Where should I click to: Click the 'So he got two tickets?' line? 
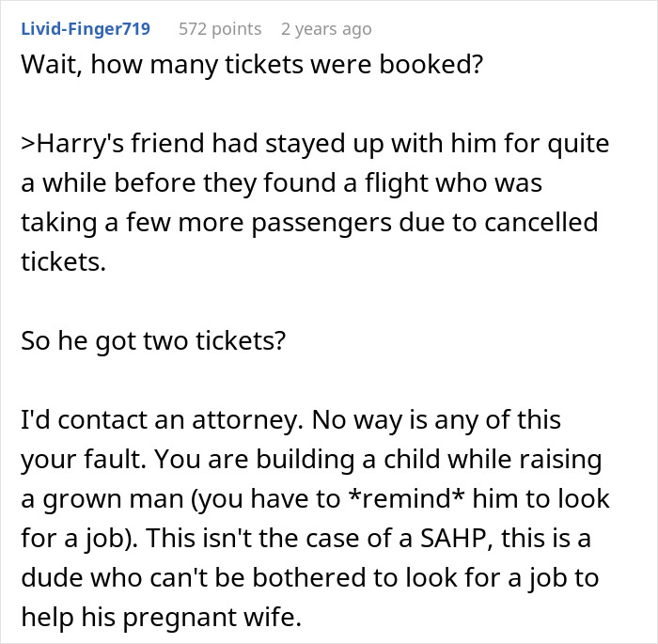[x=153, y=340]
